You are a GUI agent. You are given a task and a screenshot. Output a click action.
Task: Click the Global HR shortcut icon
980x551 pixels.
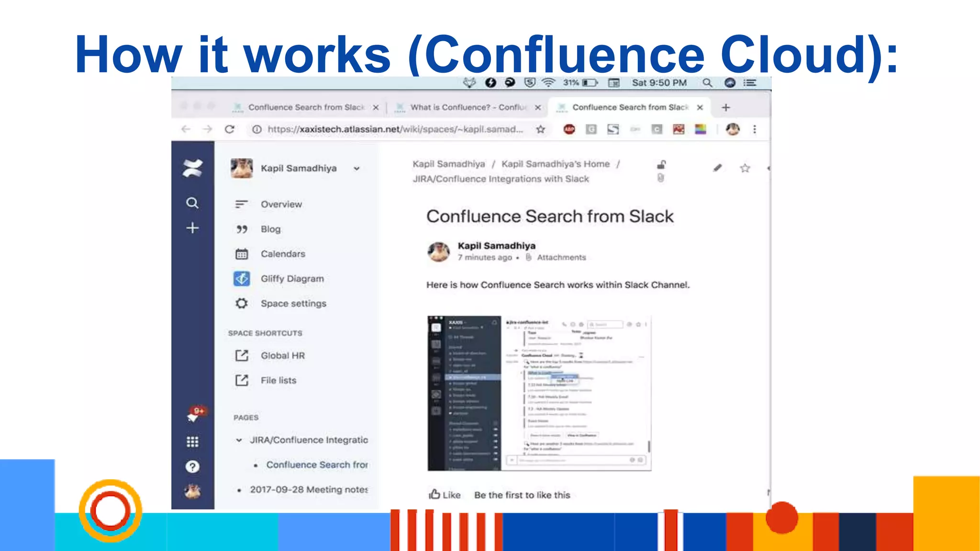(x=242, y=355)
